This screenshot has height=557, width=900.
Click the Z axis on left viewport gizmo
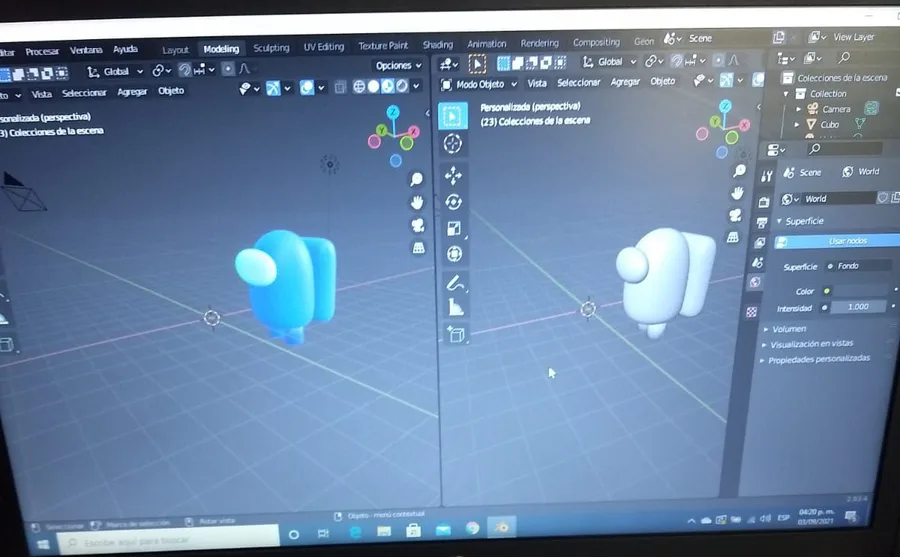(393, 112)
